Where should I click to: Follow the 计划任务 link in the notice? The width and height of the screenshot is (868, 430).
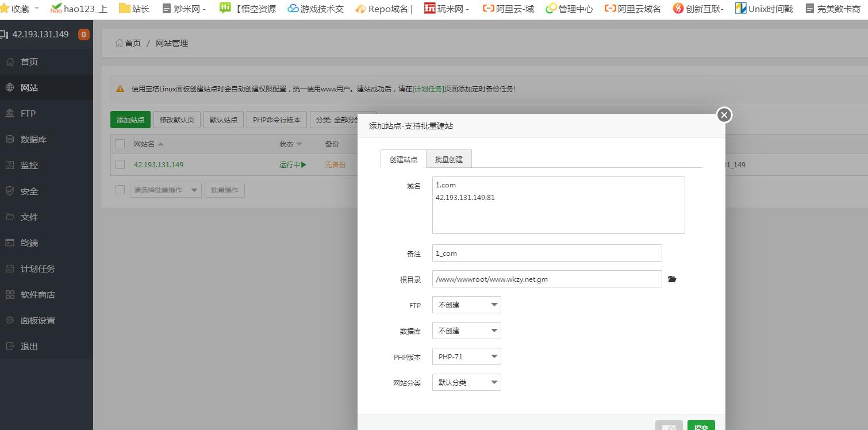(x=428, y=89)
